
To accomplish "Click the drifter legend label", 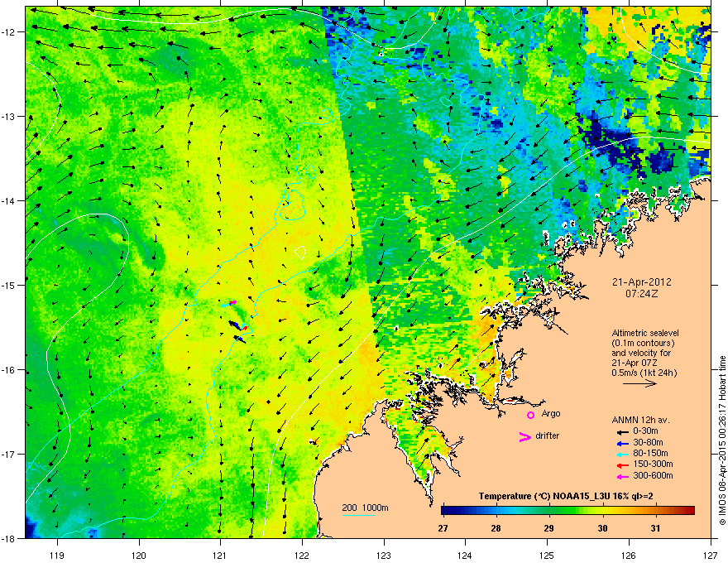I will (548, 435).
